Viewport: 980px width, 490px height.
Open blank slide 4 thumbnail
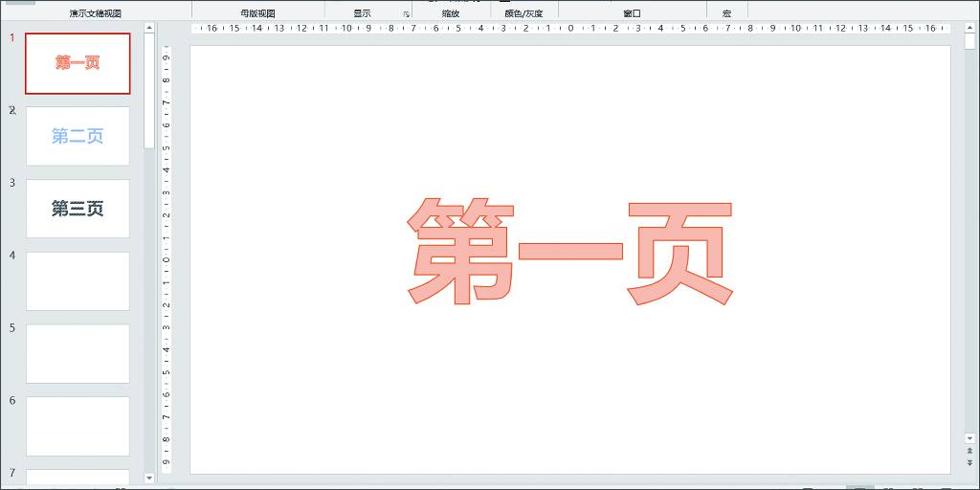[78, 281]
